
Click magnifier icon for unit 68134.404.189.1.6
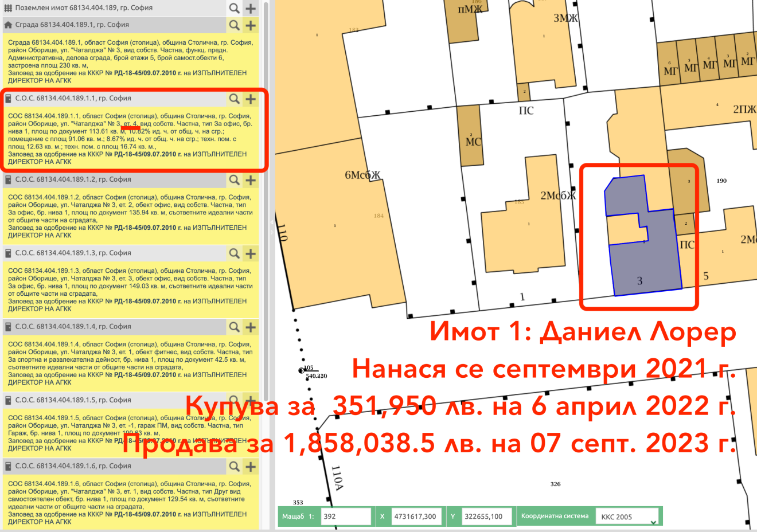pos(235,467)
